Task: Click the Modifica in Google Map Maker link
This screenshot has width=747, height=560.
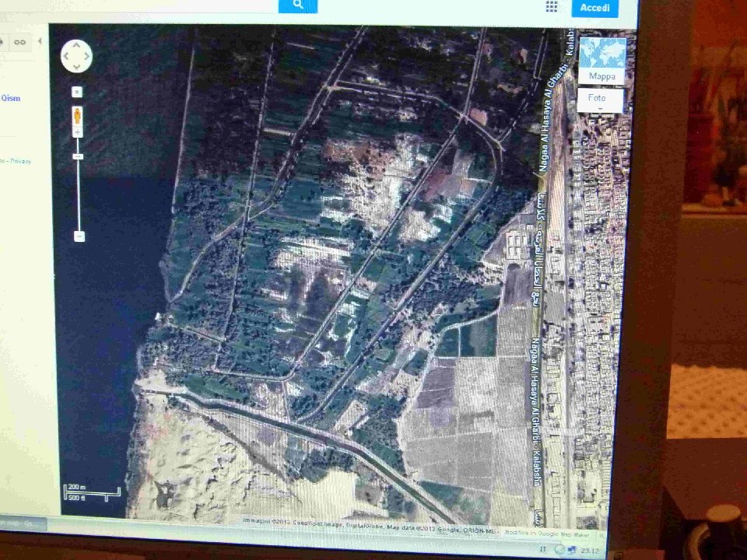Action: tap(547, 534)
